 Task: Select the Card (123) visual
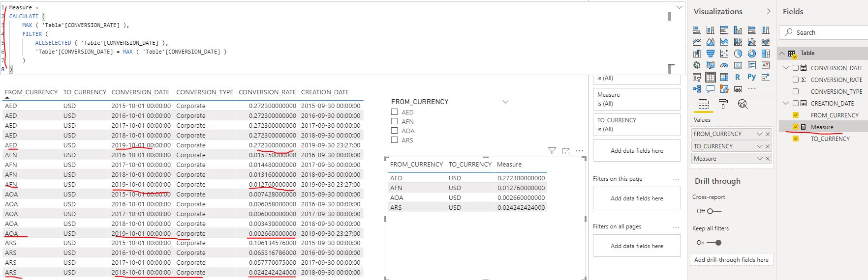[x=738, y=65]
